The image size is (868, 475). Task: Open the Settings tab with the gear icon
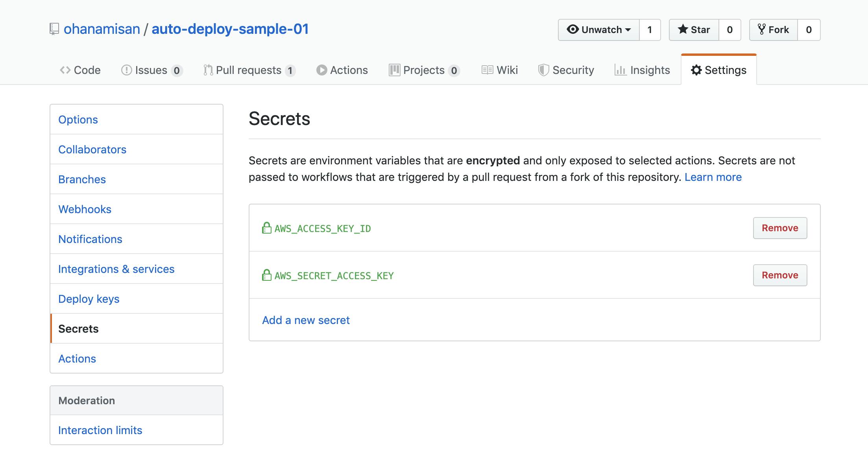pyautogui.click(x=718, y=70)
